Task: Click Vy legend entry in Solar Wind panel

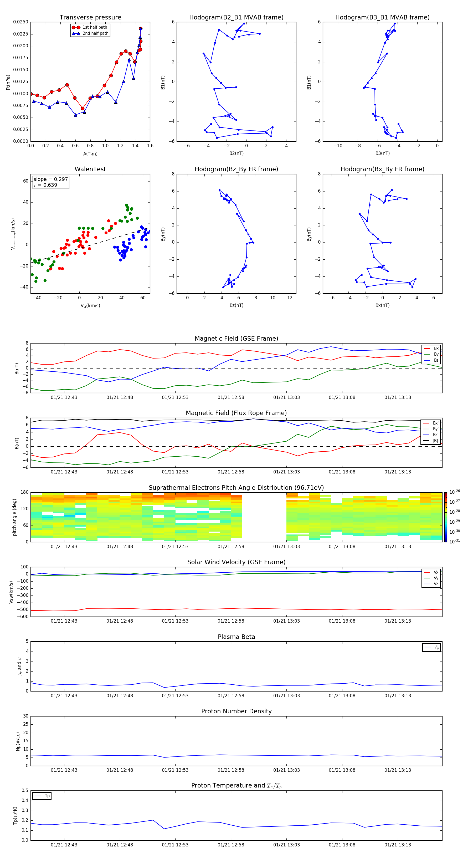Action: tap(431, 578)
